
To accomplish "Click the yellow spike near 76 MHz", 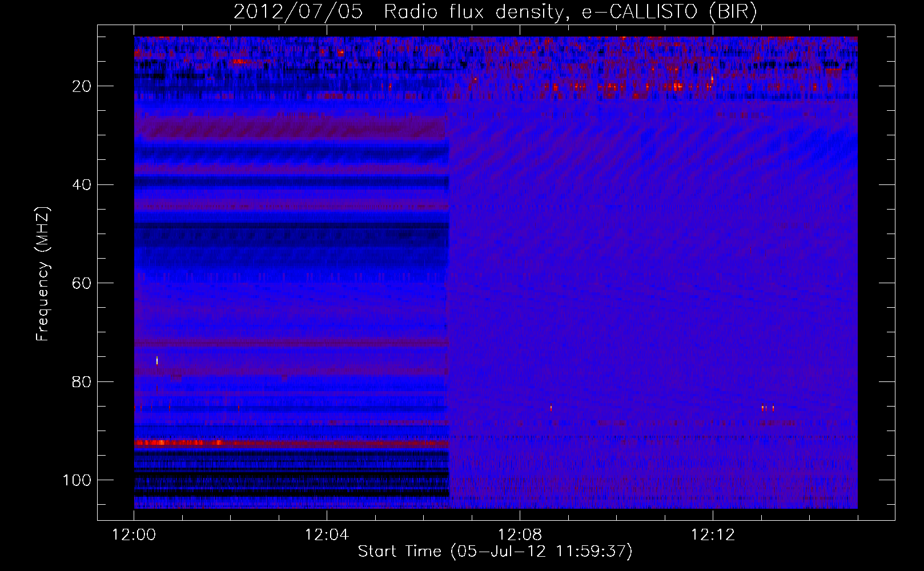I will [157, 360].
